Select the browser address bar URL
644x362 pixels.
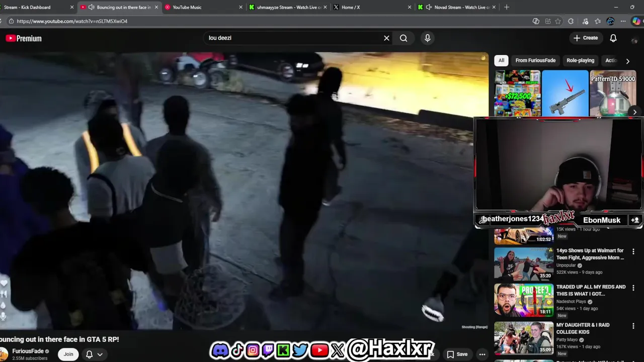point(72,21)
